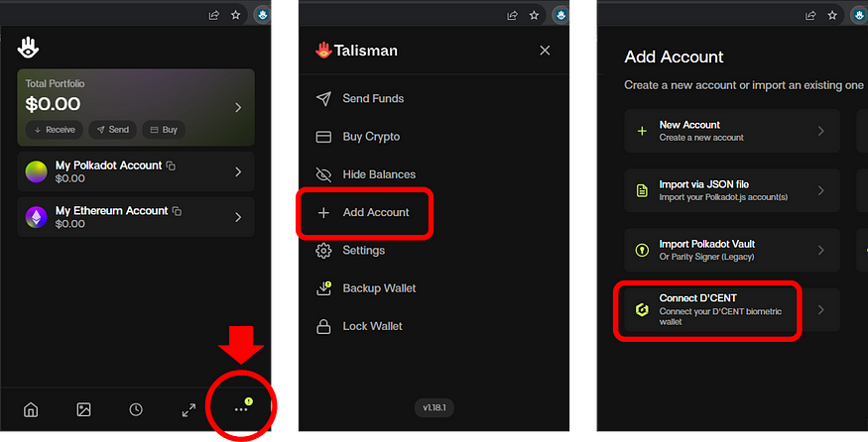Click the crossed-eye Hide Balances icon
The image size is (868, 442).
click(323, 174)
